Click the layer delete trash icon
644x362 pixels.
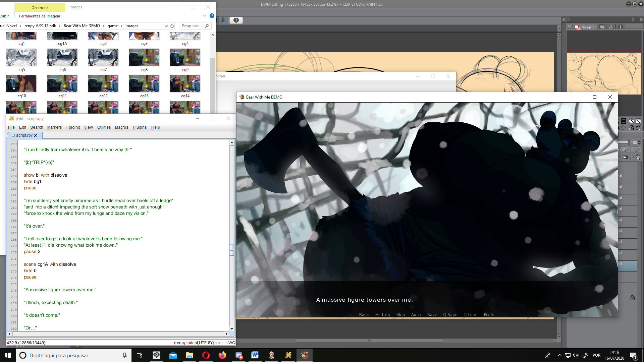point(638,157)
